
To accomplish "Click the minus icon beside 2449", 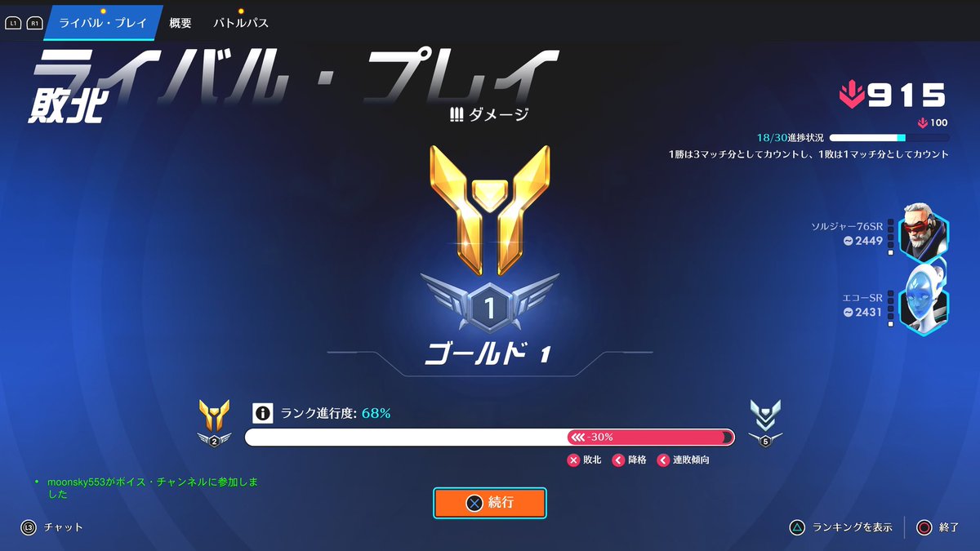I will (x=848, y=241).
